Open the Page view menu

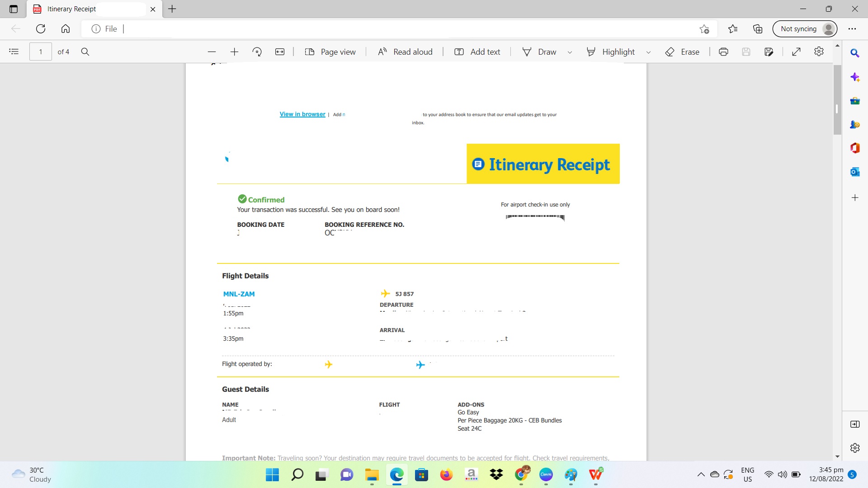pos(330,52)
